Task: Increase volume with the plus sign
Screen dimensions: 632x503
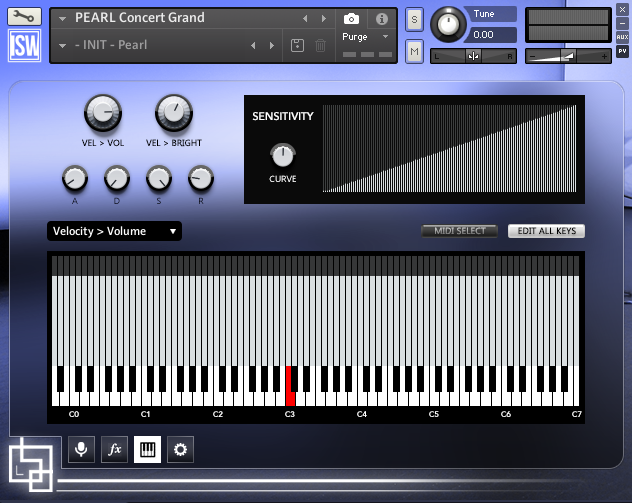Action: 604,57
